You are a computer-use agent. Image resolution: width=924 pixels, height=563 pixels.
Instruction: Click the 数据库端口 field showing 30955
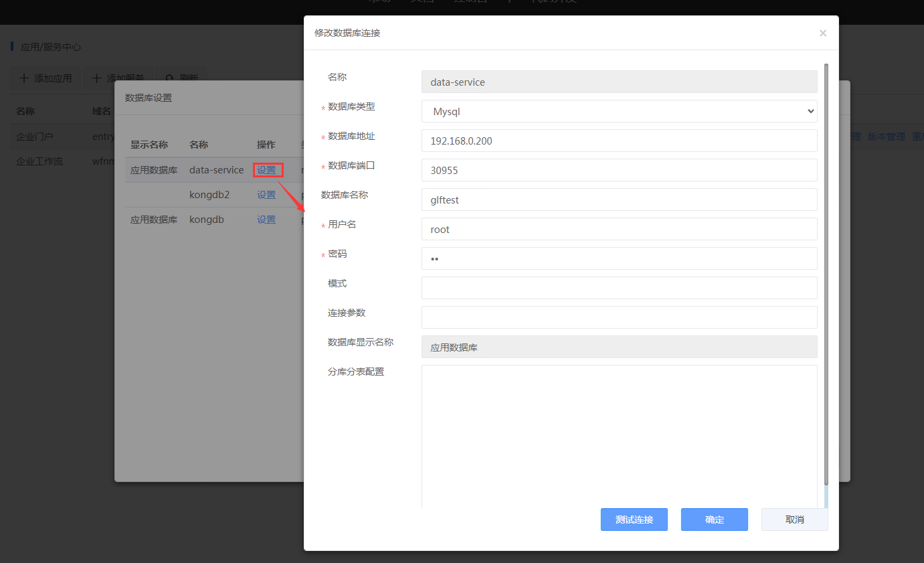(619, 170)
